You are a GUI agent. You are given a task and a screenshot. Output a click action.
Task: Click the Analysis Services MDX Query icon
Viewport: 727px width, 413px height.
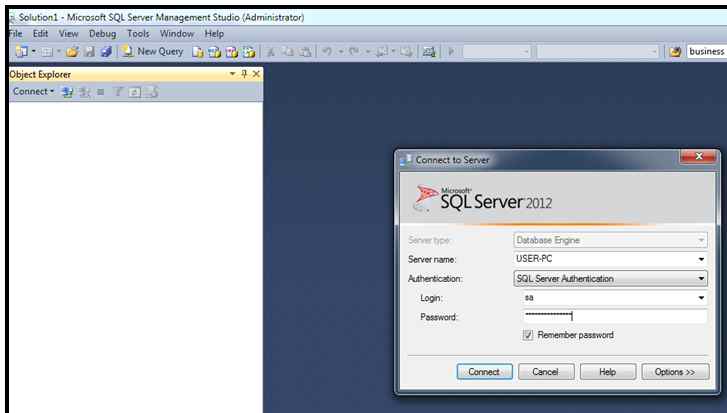click(x=214, y=52)
